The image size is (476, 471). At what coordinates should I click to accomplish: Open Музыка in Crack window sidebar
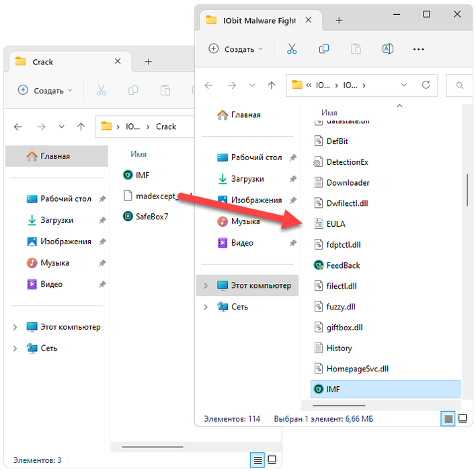(48, 263)
